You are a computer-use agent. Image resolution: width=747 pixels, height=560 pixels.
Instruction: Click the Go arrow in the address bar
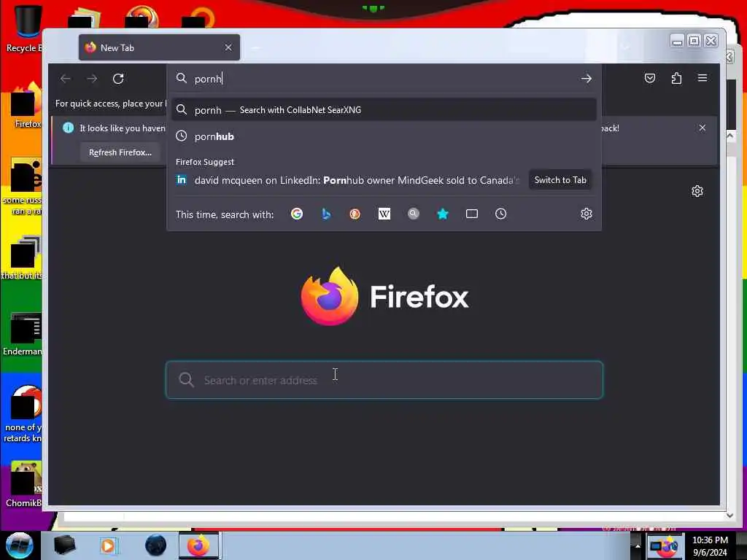click(x=587, y=79)
